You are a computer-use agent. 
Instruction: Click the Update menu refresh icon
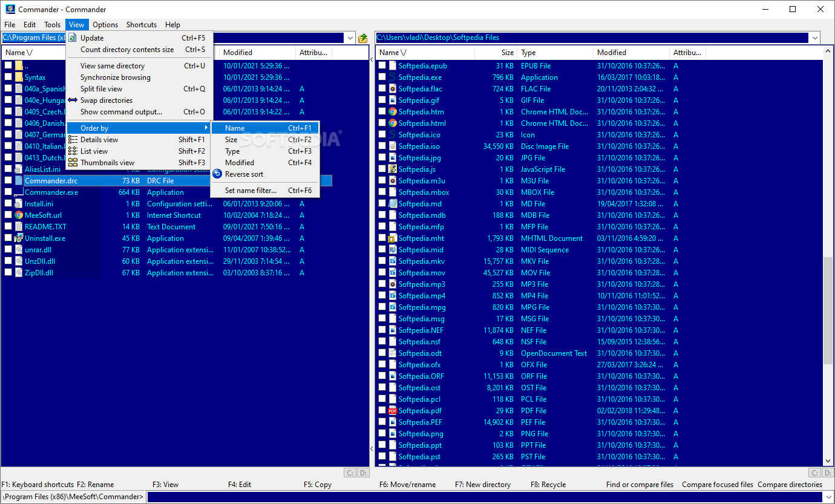tap(73, 38)
